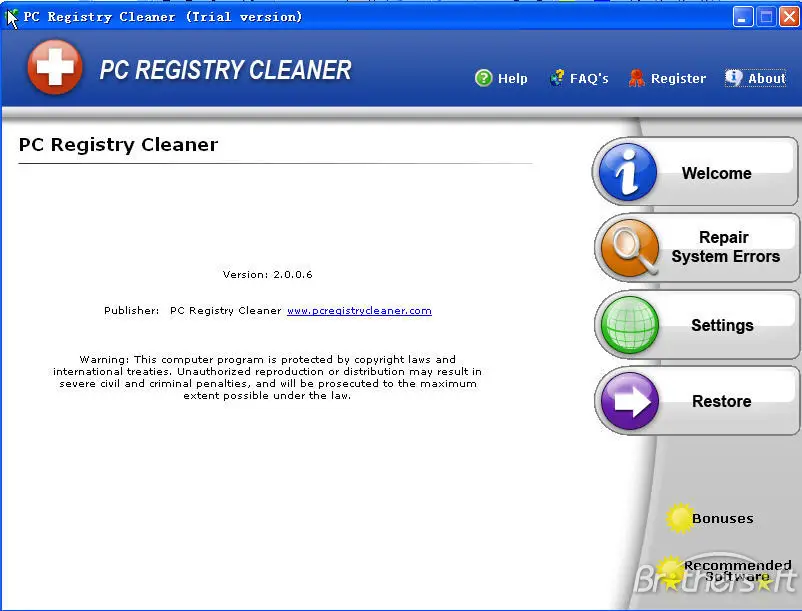Click the copyright Warning paragraph
802x611 pixels.
(x=268, y=377)
